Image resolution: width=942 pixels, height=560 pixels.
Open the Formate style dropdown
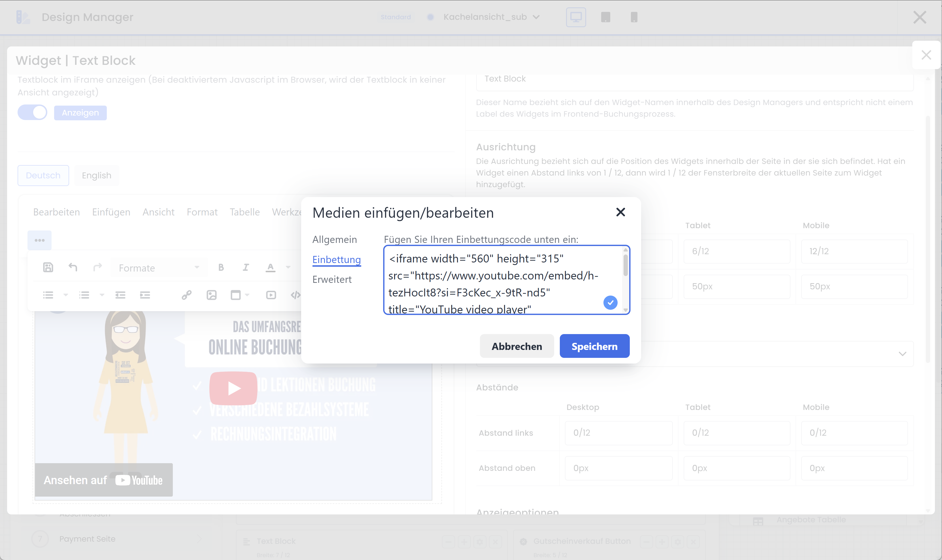tap(159, 268)
